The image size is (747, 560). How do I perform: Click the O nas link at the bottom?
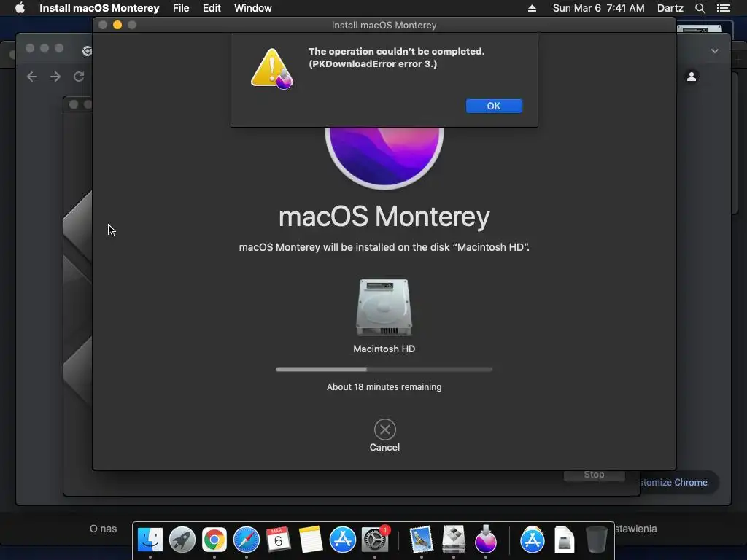pyautogui.click(x=103, y=529)
